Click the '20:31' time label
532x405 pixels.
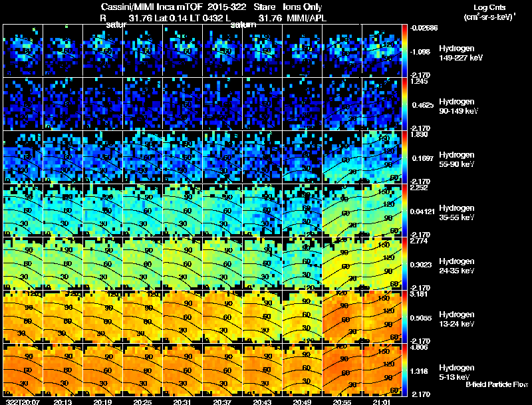click(182, 402)
